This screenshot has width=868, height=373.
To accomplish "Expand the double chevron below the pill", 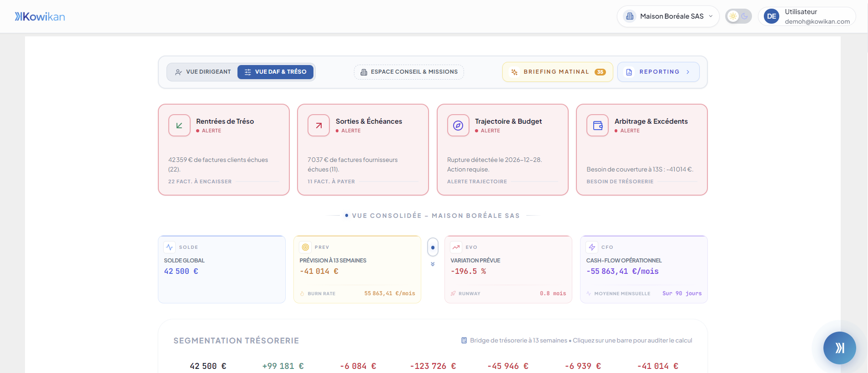I will (x=433, y=264).
